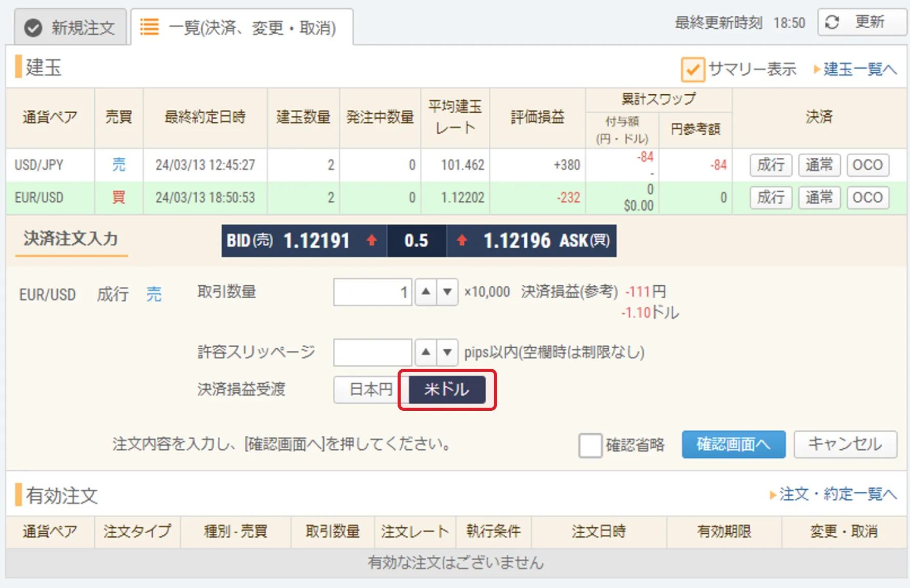Click 通常 settlement for USD/JPY row
Image resolution: width=910 pixels, height=588 pixels.
819,165
